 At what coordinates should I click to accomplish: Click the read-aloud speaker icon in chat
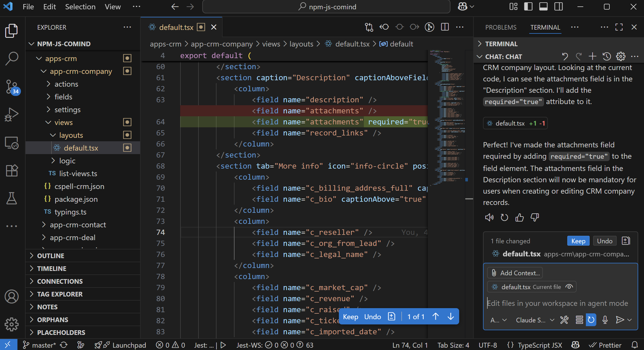tap(489, 217)
